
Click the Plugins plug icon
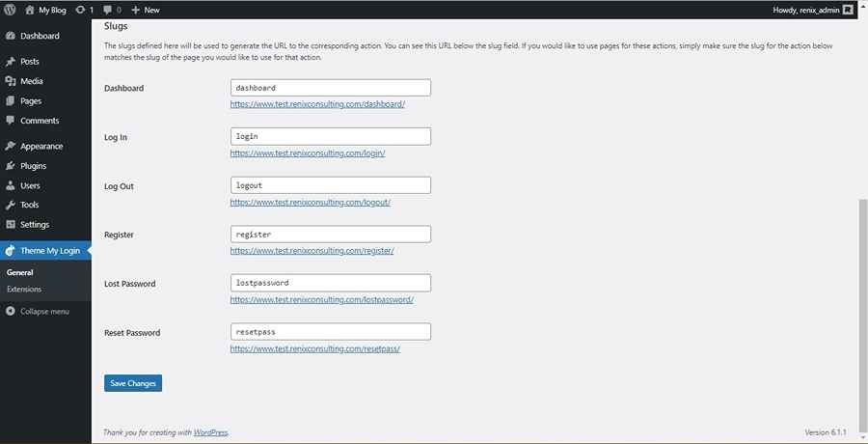coord(10,166)
